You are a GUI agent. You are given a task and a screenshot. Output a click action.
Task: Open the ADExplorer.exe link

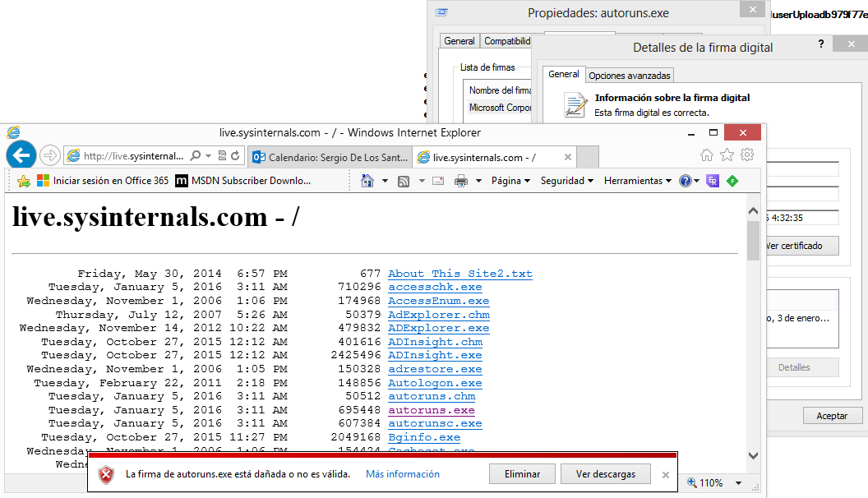pos(438,328)
